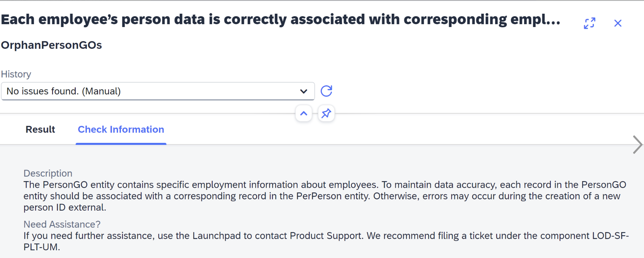
Task: Switch to the Result tab
Action: (x=40, y=130)
